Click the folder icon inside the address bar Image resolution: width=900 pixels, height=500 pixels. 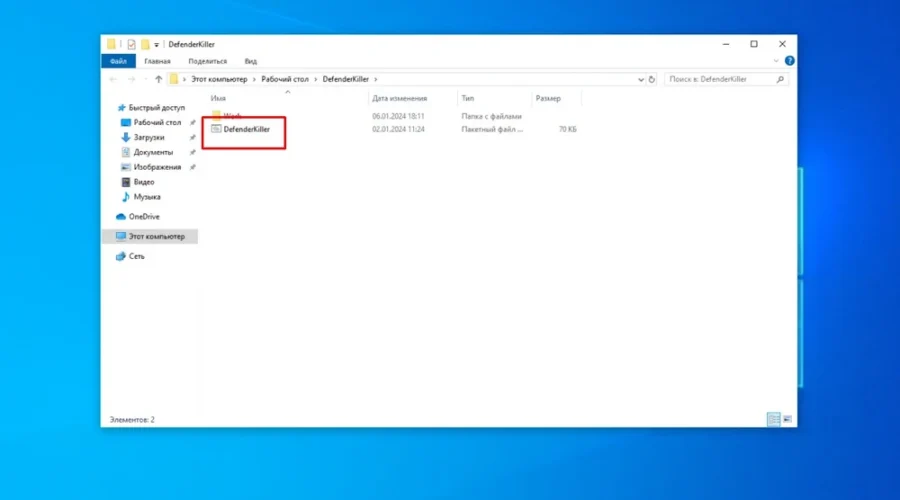pos(174,79)
